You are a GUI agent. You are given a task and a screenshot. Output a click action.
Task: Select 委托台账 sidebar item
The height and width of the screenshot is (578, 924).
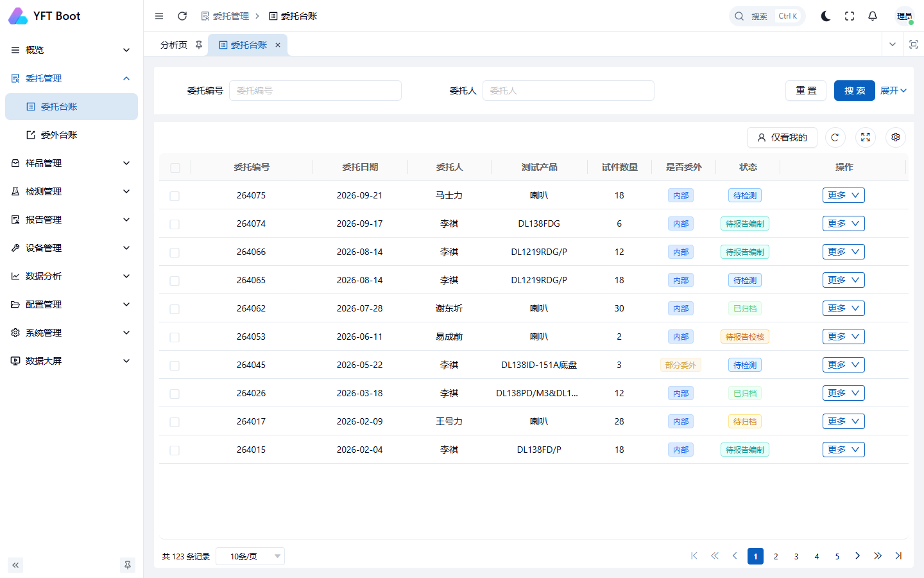pyautogui.click(x=71, y=107)
